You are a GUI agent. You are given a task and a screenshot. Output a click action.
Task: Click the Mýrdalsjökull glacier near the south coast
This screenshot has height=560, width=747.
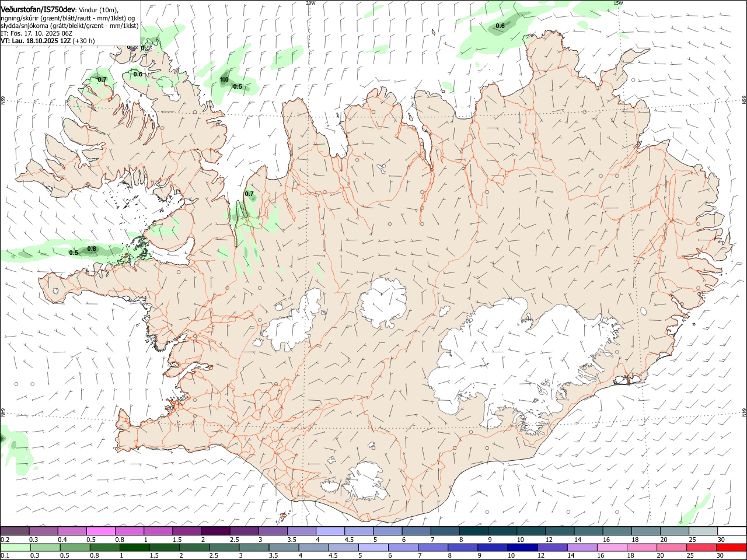(365, 481)
